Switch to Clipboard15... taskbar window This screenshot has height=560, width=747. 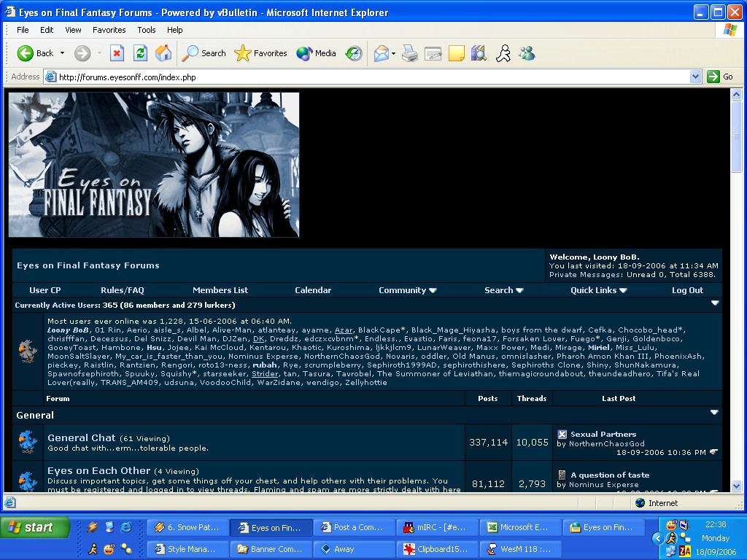437,549
